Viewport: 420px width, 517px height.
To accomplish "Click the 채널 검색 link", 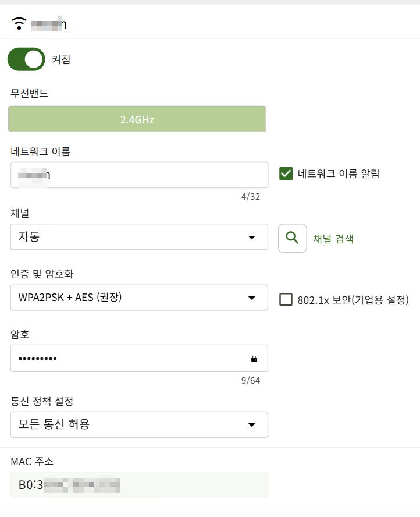I will [333, 239].
